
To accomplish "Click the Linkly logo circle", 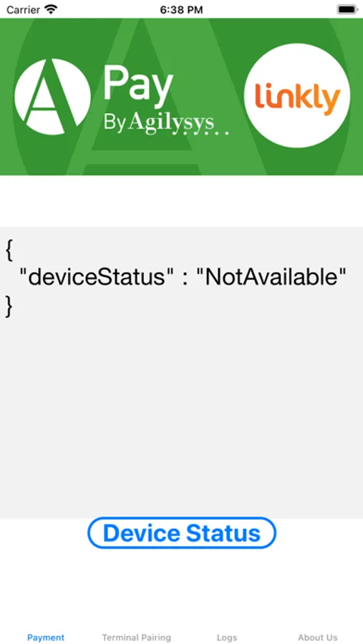I will tap(297, 96).
